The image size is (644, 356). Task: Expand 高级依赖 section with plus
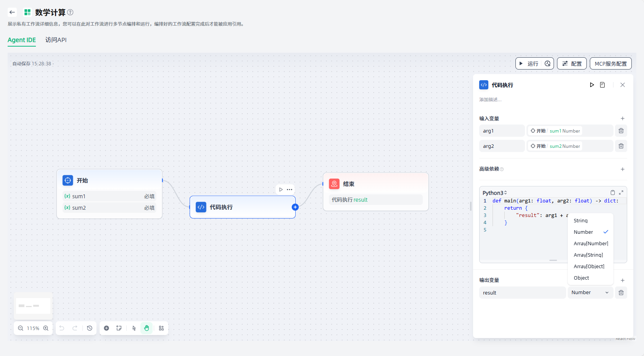click(x=622, y=169)
